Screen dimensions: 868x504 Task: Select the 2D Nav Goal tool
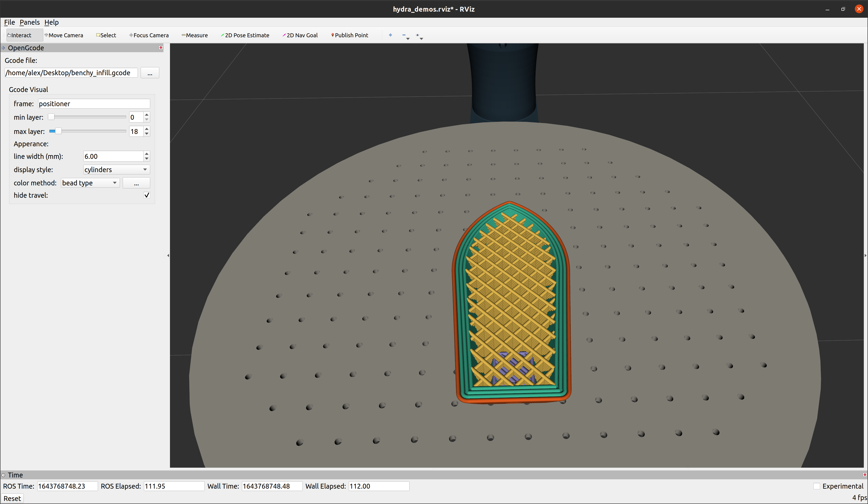300,35
